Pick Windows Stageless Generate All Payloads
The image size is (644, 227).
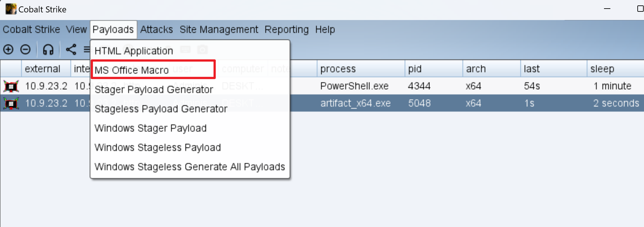190,167
